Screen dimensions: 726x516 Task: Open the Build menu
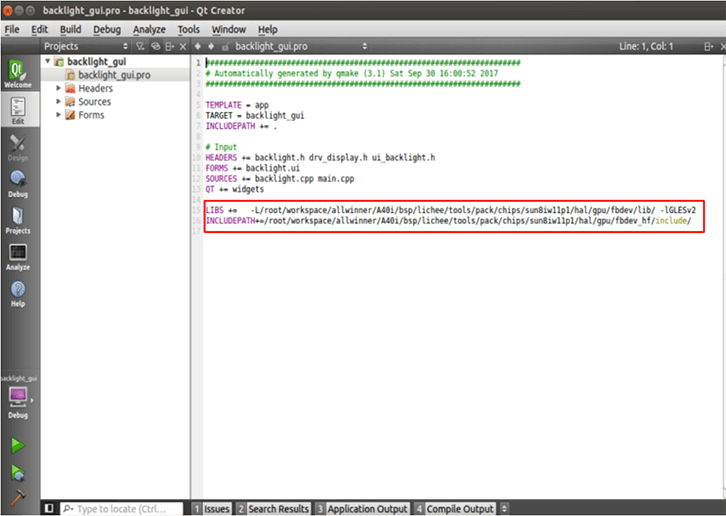point(70,30)
